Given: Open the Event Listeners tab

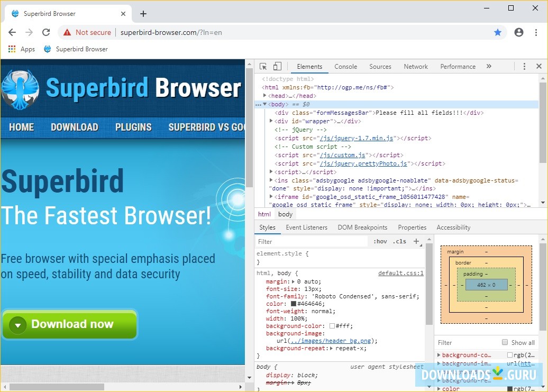Looking at the screenshot, I should tap(306, 227).
